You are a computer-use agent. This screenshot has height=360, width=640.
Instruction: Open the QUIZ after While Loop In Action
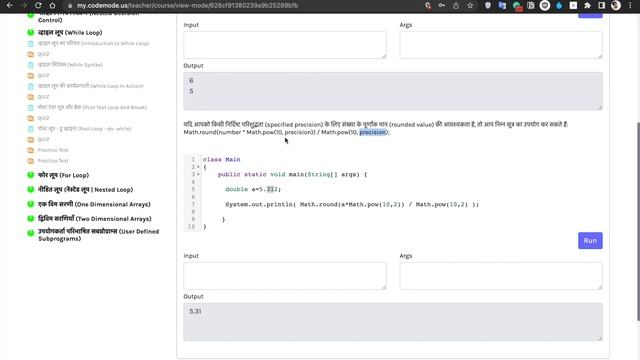pyautogui.click(x=43, y=97)
